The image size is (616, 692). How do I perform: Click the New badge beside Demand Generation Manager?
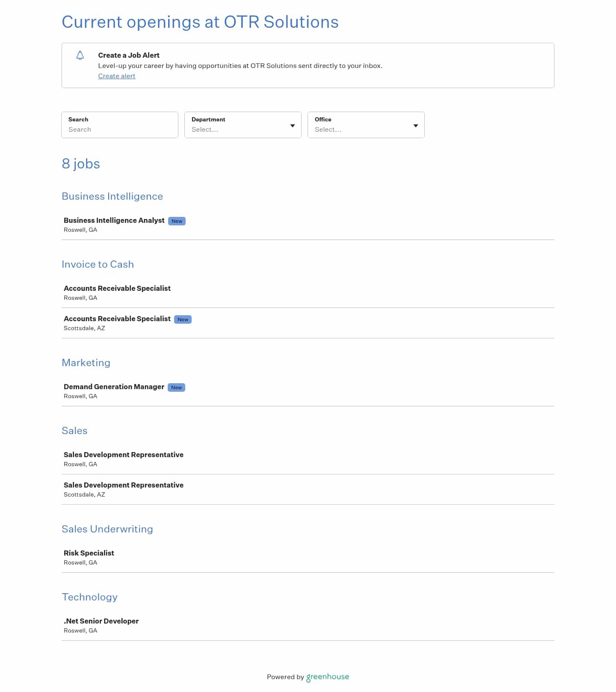click(176, 387)
